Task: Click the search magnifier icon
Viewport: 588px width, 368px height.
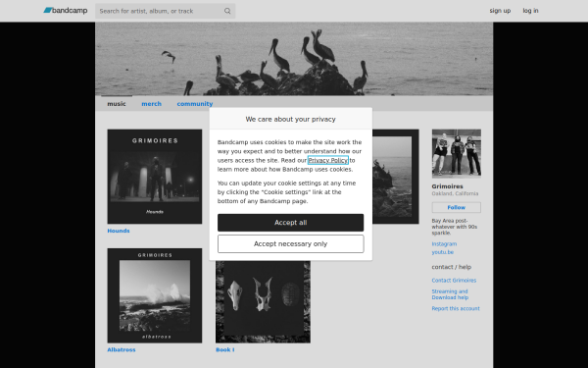Action: pos(227,11)
